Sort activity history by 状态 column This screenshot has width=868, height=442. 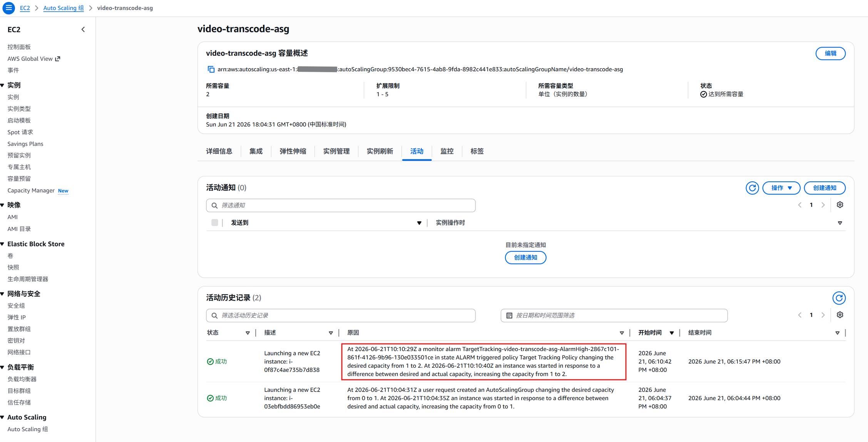[248, 333]
